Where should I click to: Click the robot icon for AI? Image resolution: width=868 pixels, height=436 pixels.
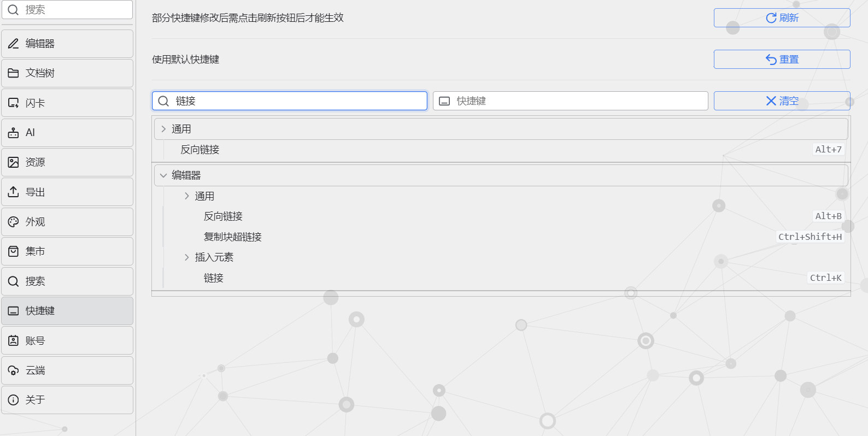point(14,133)
